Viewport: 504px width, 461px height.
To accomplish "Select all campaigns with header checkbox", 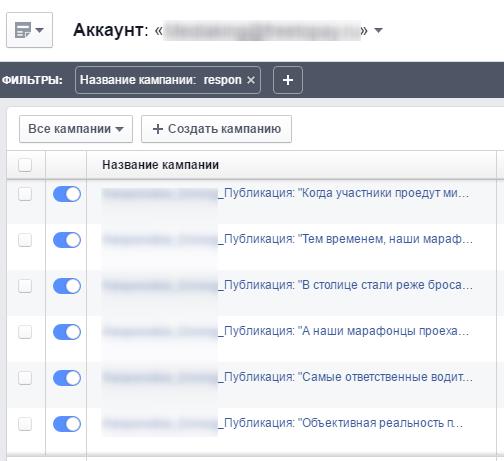I will 25,165.
